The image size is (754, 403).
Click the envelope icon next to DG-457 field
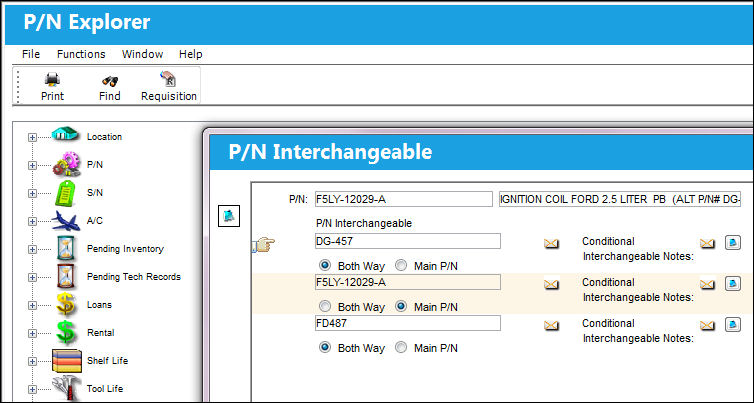click(x=551, y=244)
